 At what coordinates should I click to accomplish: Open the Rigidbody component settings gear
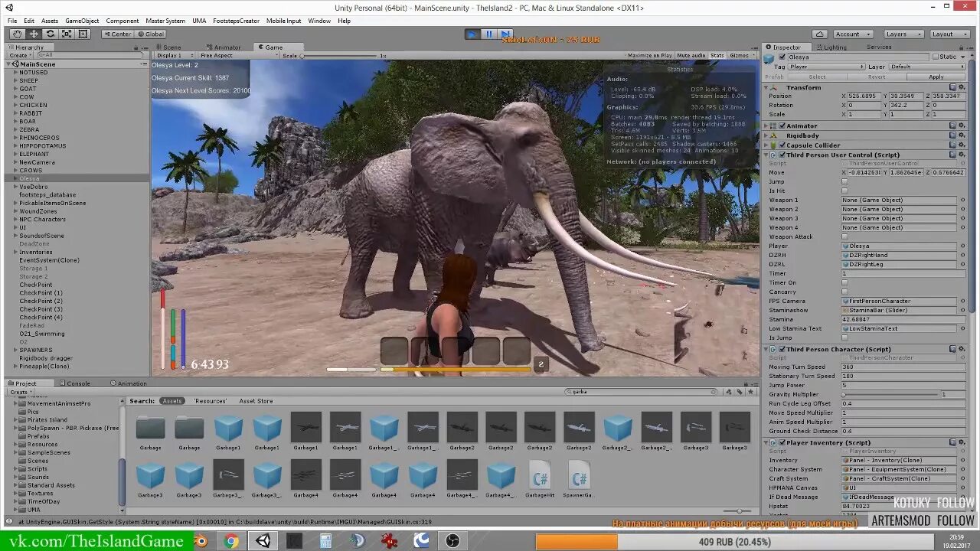point(962,135)
